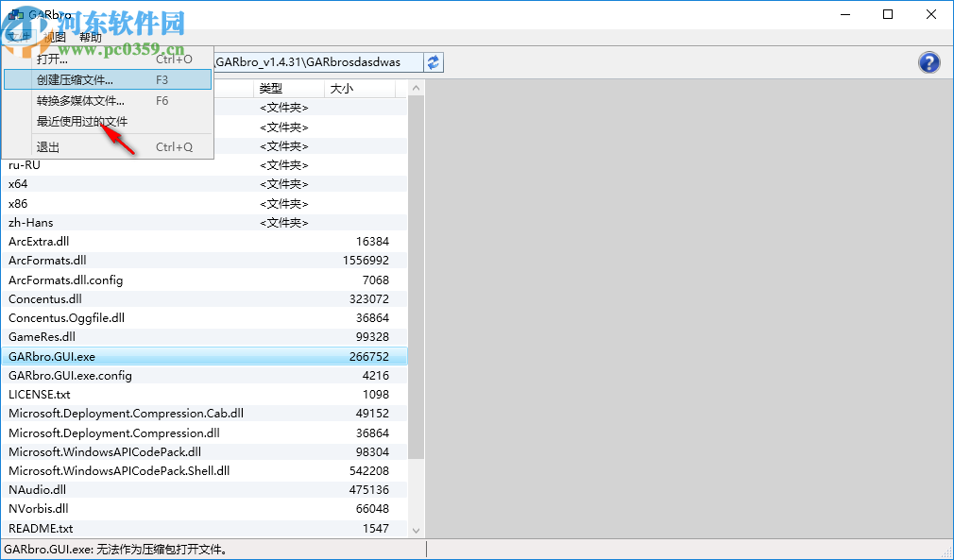Click the refresh arrows icon beside the path

pyautogui.click(x=434, y=62)
